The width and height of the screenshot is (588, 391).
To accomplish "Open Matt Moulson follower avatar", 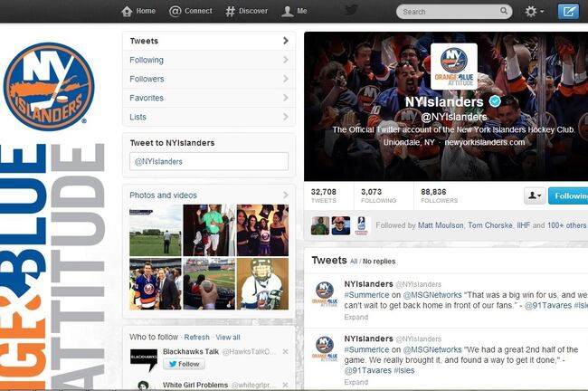I will coord(320,226).
